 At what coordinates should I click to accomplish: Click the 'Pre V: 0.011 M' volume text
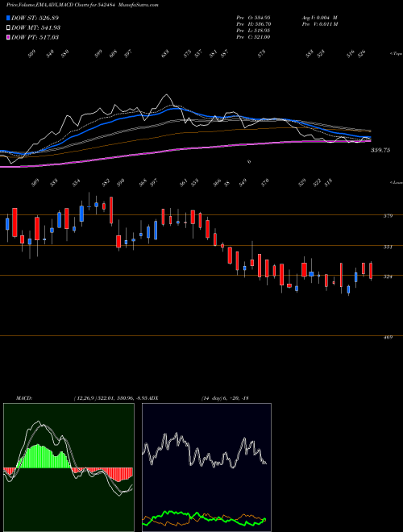click(319, 24)
